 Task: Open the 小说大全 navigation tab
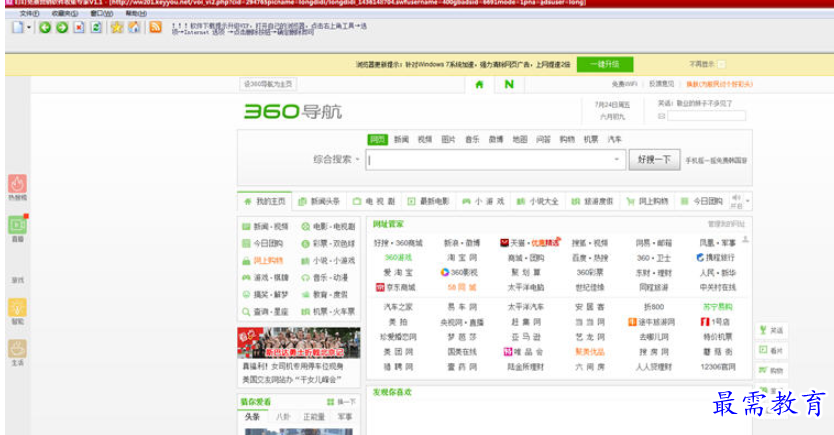(x=538, y=202)
